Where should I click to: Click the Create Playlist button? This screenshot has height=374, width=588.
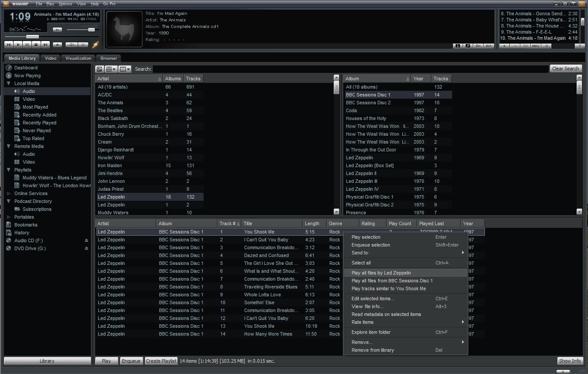161,361
